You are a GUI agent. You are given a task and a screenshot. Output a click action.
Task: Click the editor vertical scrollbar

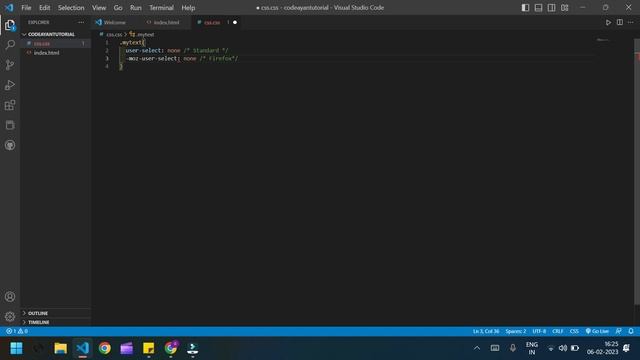[637, 171]
